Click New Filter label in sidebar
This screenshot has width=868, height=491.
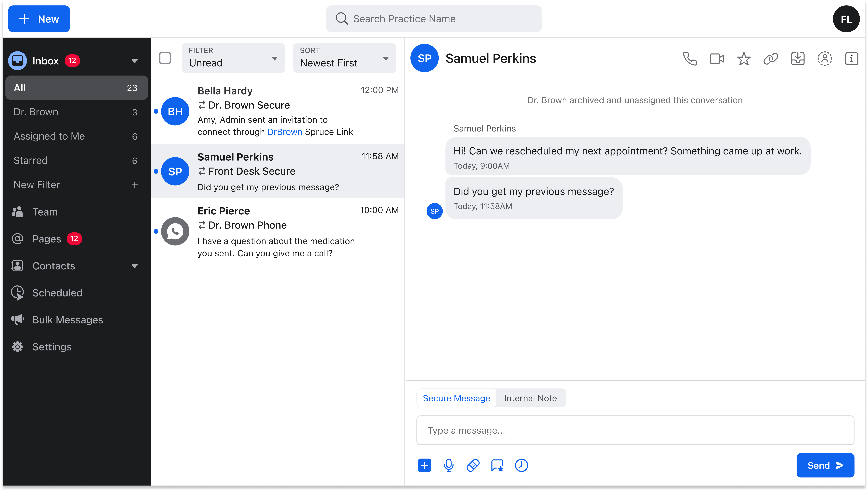[x=37, y=185]
